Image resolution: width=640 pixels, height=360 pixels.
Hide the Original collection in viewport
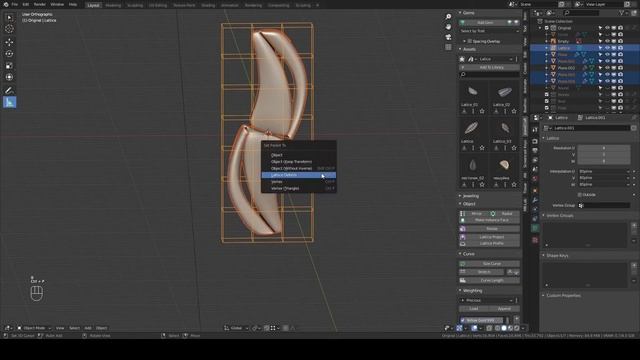coord(607,28)
